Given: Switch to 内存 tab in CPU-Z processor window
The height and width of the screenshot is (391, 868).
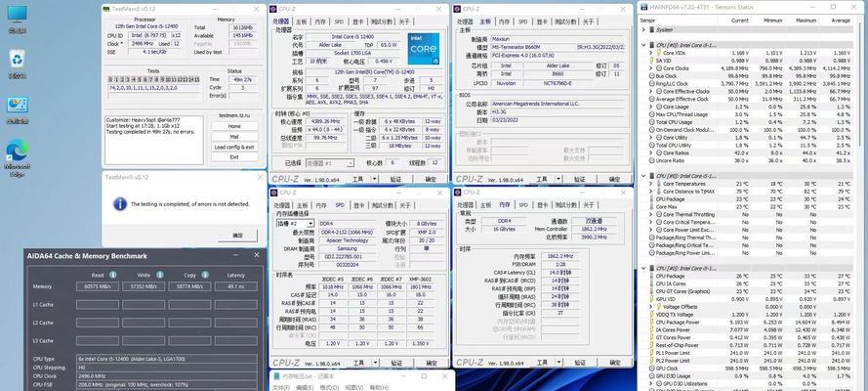Looking at the screenshot, I should pyautogui.click(x=320, y=22).
